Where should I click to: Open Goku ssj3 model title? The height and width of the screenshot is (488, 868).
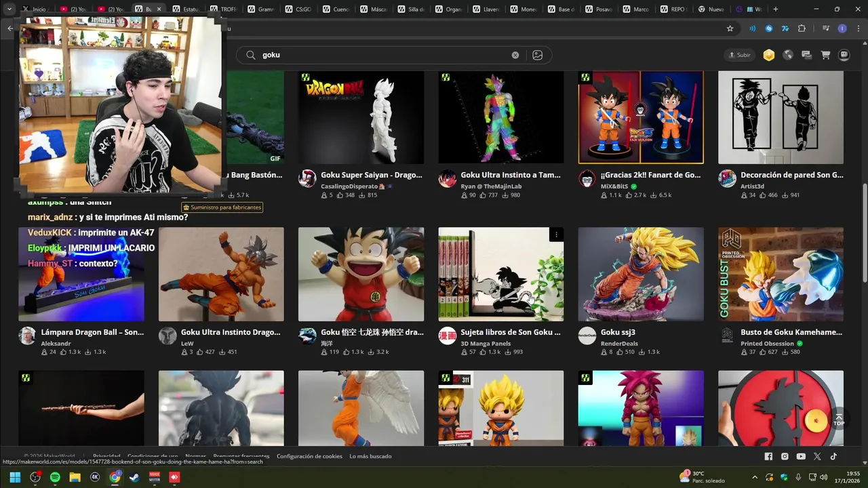(618, 332)
